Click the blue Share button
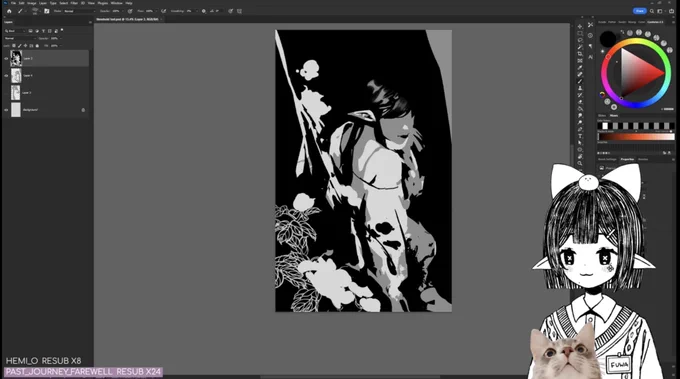Image resolution: width=680 pixels, height=379 pixels. [x=640, y=11]
